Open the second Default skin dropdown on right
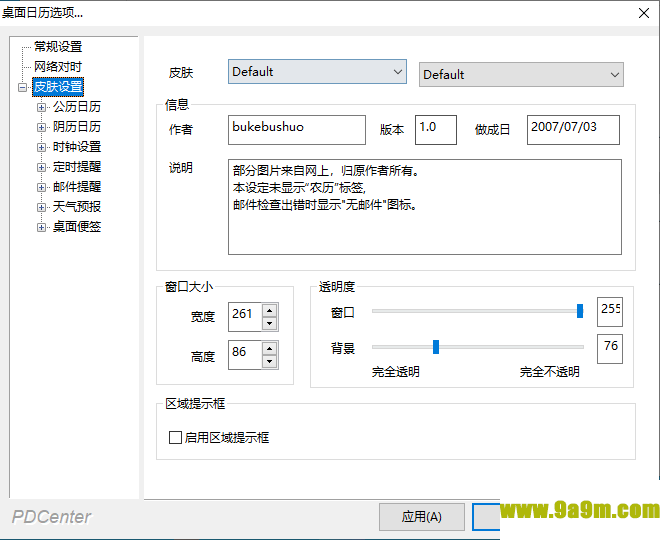 tap(521, 74)
